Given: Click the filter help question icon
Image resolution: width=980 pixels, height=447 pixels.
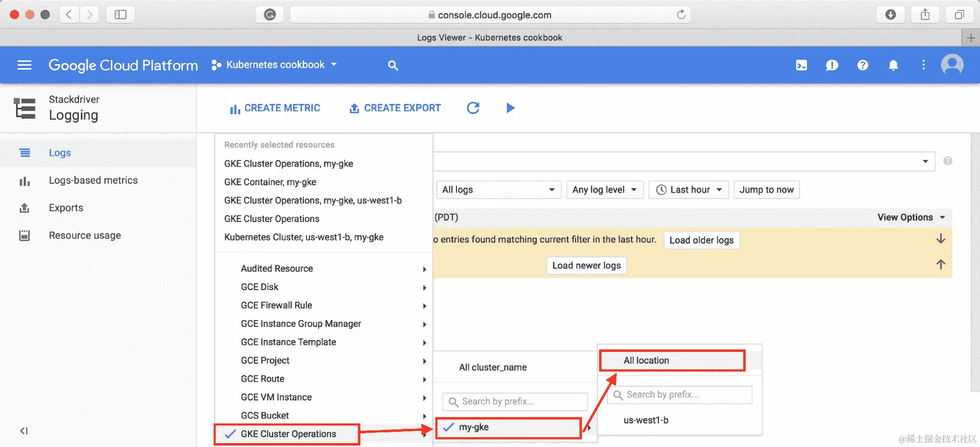Looking at the screenshot, I should (948, 161).
